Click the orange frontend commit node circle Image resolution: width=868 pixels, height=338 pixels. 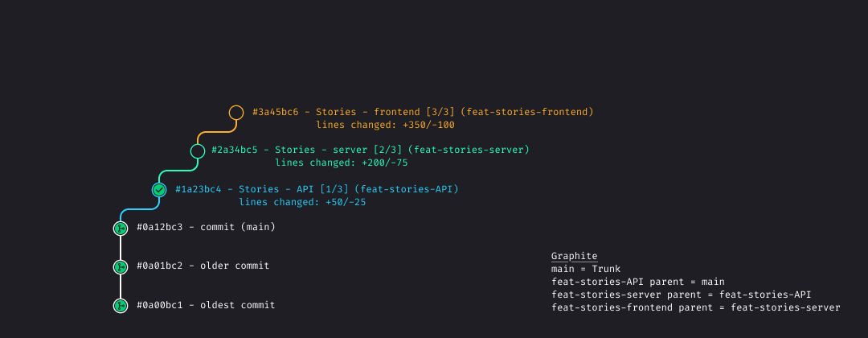236,113
